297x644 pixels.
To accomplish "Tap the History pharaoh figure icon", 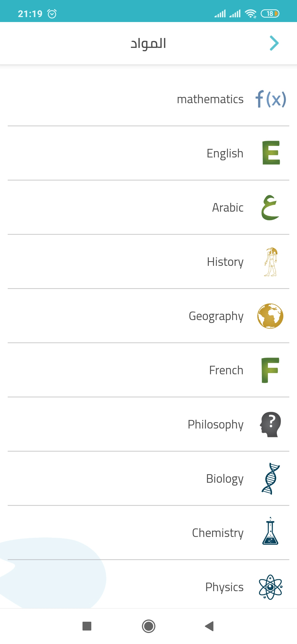I will click(271, 262).
